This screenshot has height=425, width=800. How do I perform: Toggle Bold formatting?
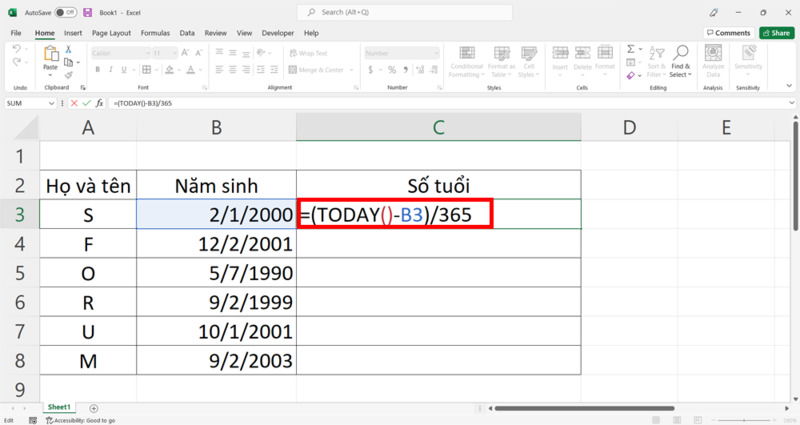point(97,69)
